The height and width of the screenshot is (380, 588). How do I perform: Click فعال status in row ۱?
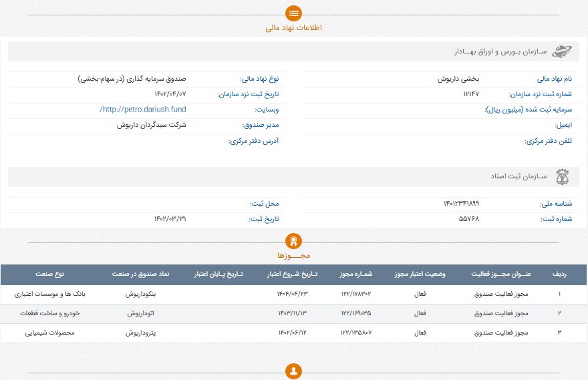[420, 294]
